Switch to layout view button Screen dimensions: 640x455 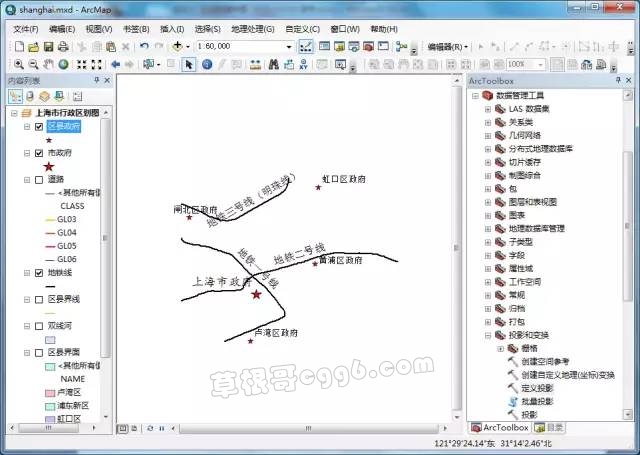point(134,428)
